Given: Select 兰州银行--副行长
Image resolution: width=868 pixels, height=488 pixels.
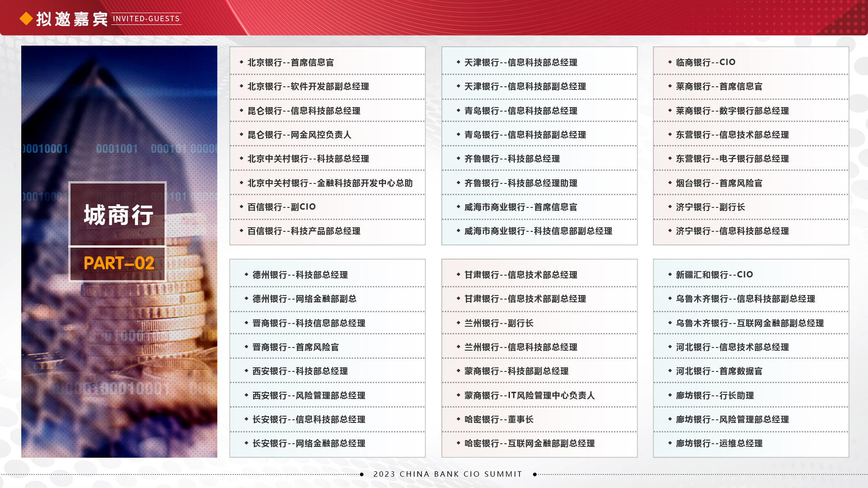Looking at the screenshot, I should point(499,323).
